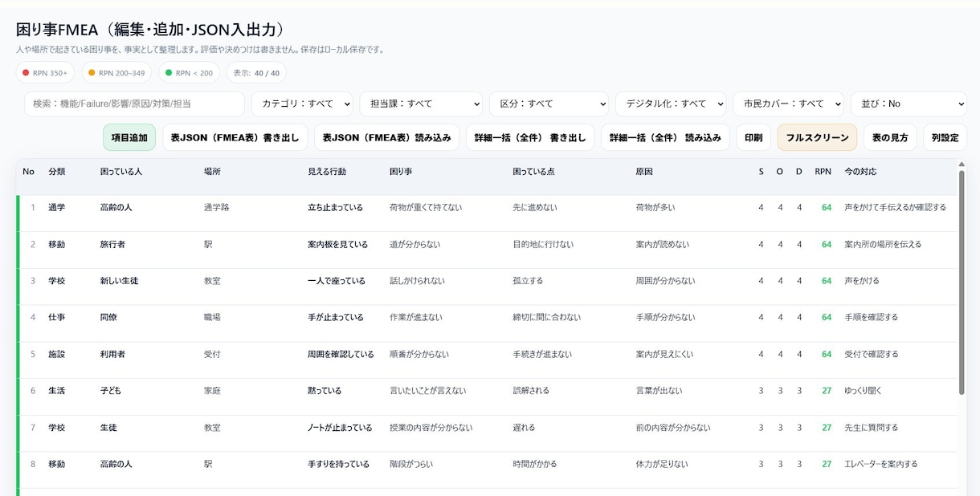Click 先生に質問する cell
The height and width of the screenshot is (496, 980).
tap(872, 428)
